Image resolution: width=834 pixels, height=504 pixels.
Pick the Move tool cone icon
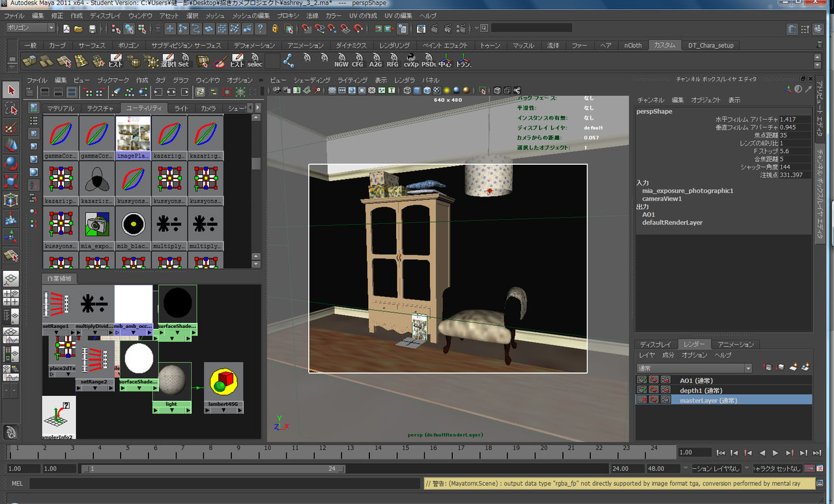10,145
